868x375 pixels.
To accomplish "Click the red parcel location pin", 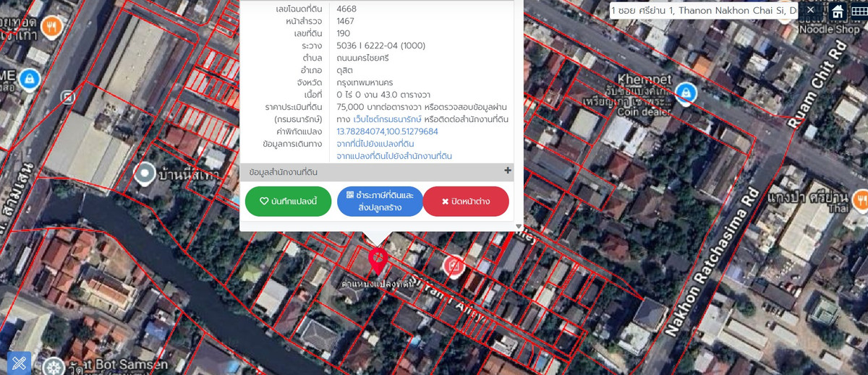I will (x=378, y=259).
